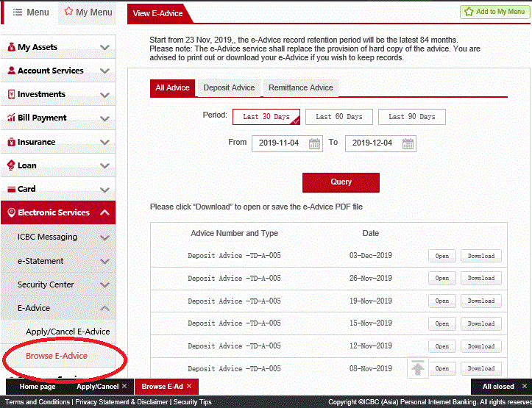Click the Advice Number and Type header
The height and width of the screenshot is (408, 532).
(x=234, y=233)
